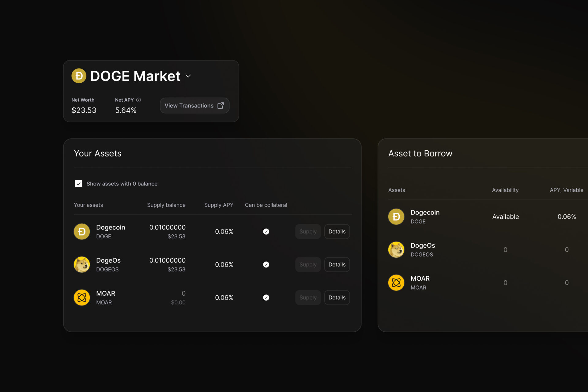The height and width of the screenshot is (392, 588).
Task: Toggle the MOAR collateral checkmark
Action: (x=266, y=297)
